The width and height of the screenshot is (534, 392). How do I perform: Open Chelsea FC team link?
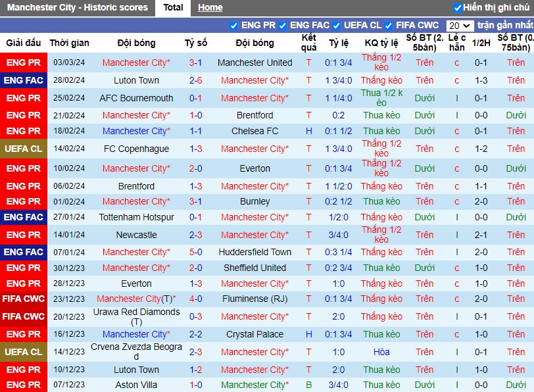(x=255, y=131)
